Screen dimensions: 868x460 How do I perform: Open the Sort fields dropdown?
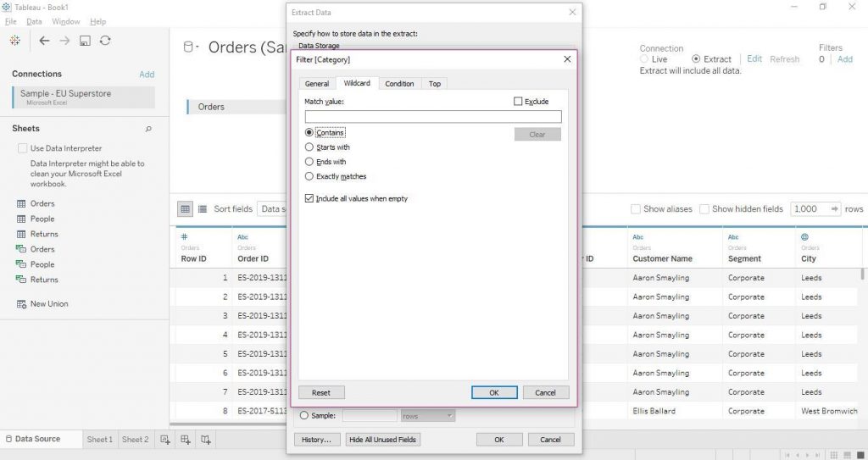point(272,208)
